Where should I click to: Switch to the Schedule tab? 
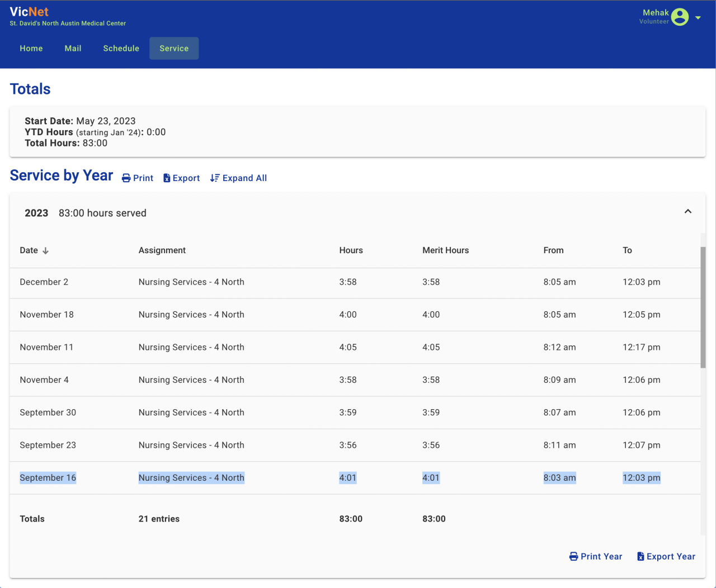(x=121, y=49)
